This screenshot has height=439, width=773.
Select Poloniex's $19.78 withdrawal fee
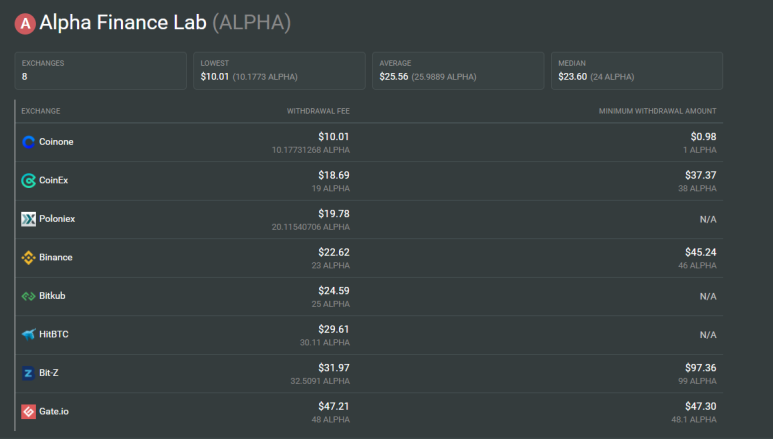point(334,214)
